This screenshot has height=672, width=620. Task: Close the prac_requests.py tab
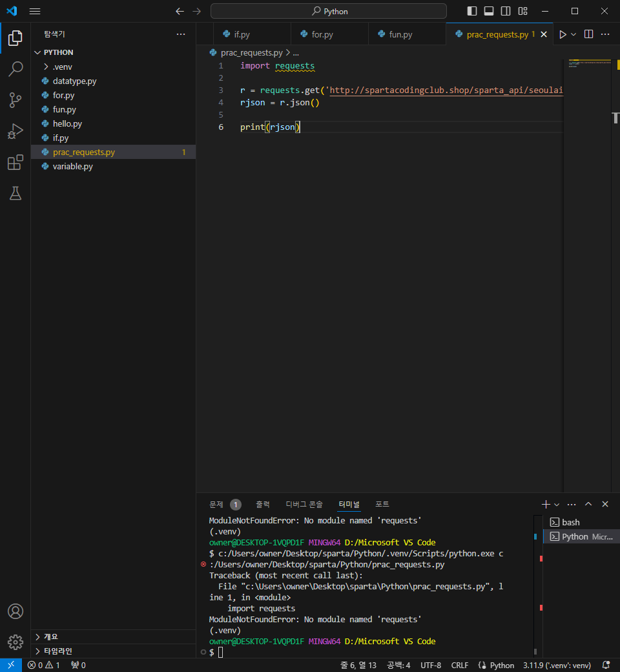click(544, 34)
